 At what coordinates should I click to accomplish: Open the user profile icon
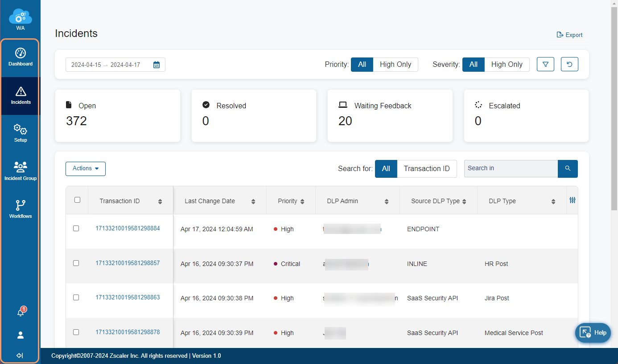(21, 335)
